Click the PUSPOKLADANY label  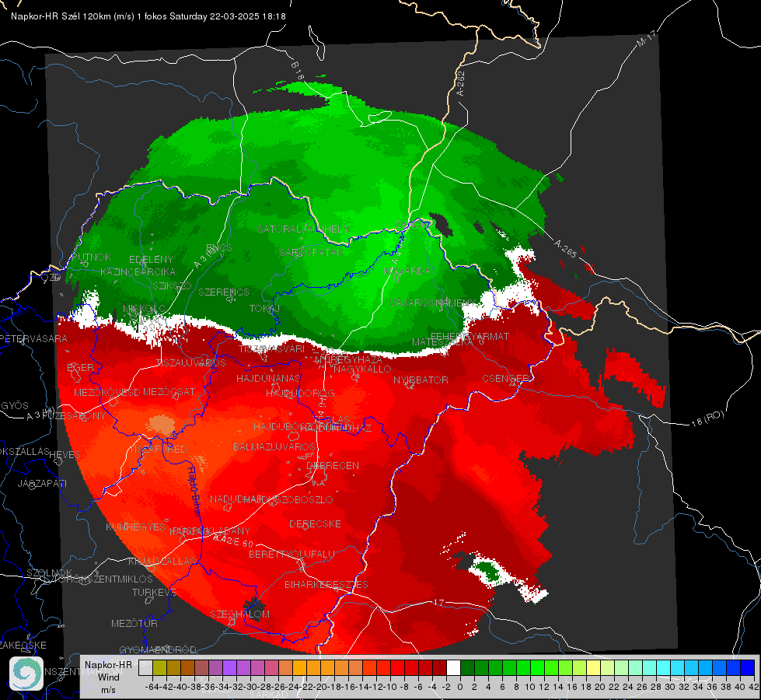click(x=210, y=531)
